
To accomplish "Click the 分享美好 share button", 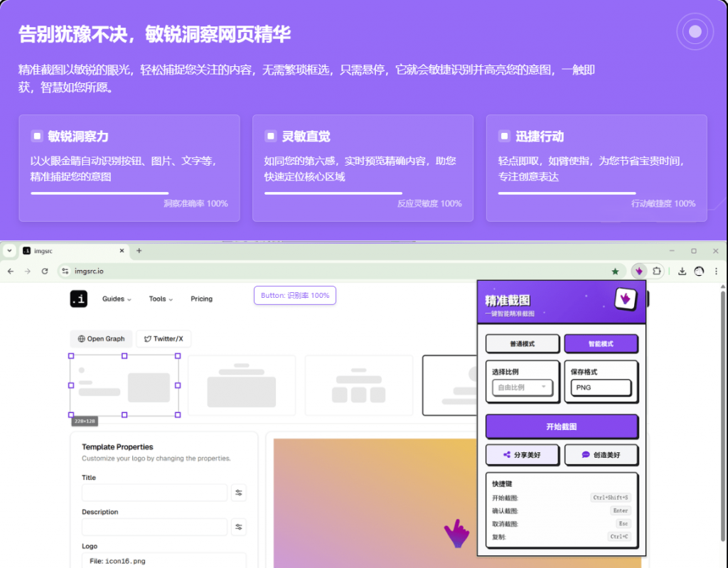I will click(x=522, y=454).
